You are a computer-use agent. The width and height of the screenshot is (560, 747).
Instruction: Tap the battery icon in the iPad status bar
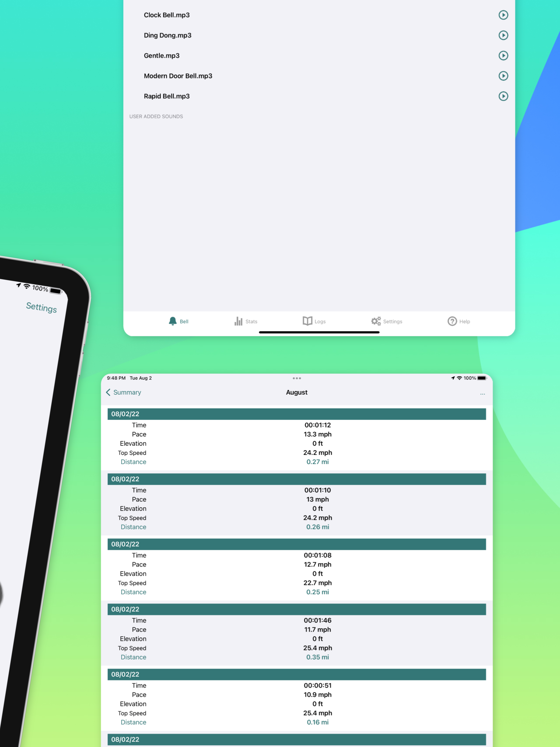pyautogui.click(x=482, y=378)
